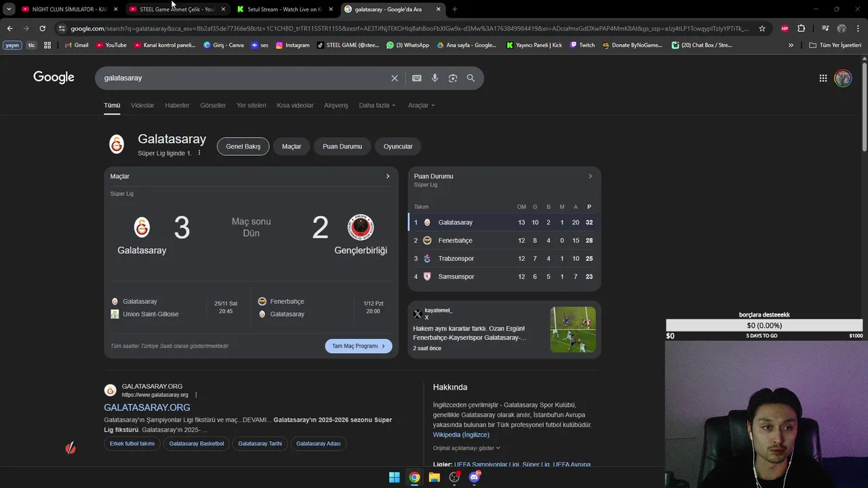Go back with the browser back arrow
The height and width of the screenshot is (488, 868).
(9, 28)
